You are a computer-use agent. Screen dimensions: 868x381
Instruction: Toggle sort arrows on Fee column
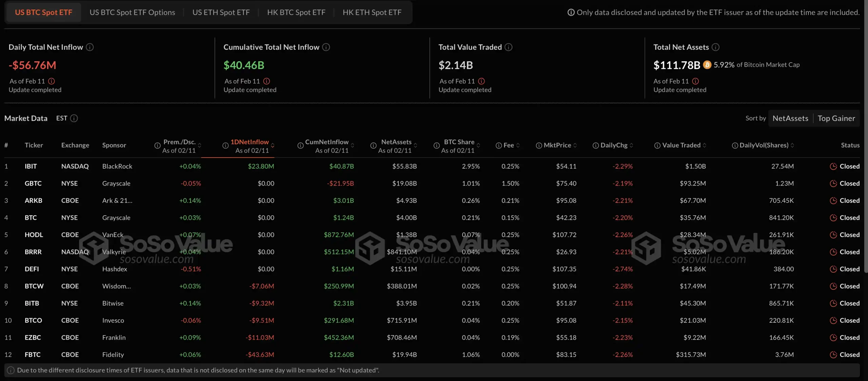[x=518, y=145]
